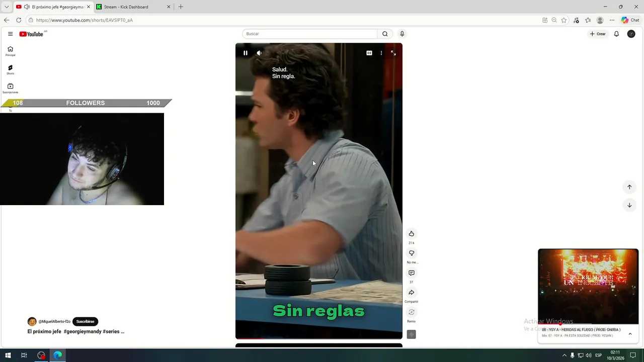This screenshot has height=362, width=644.
Task: Open the Remix option
Action: 411,312
